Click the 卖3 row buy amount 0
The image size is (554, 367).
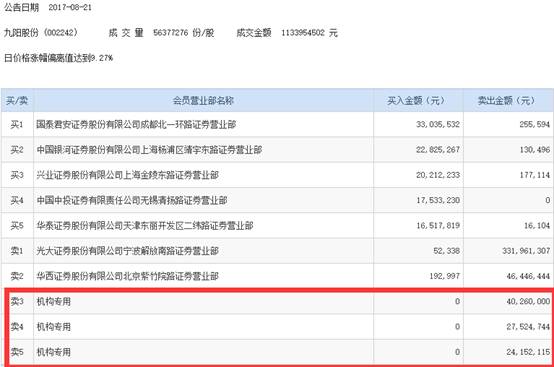457,301
